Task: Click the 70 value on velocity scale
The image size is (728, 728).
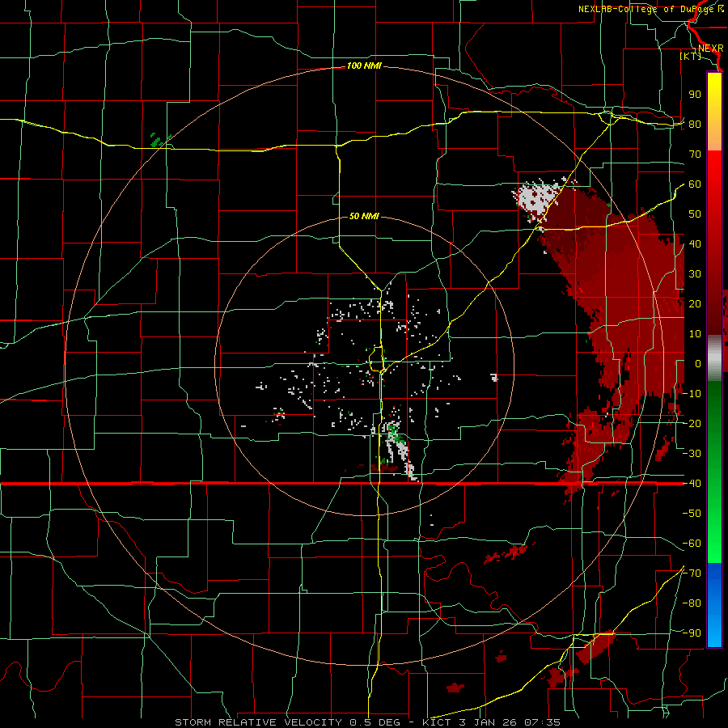Action: (695, 154)
